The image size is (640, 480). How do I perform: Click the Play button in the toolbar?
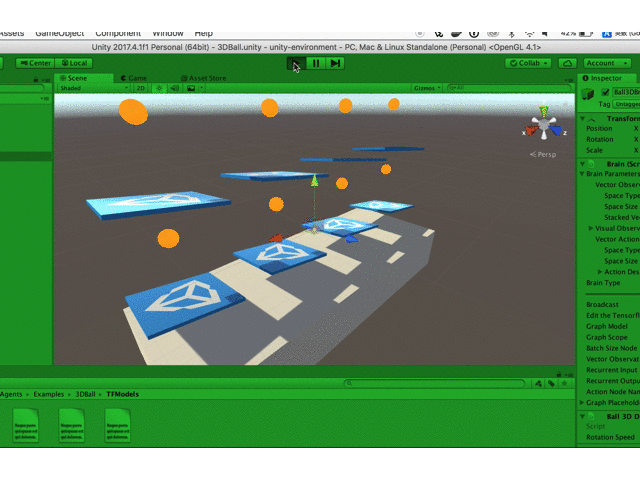point(296,63)
